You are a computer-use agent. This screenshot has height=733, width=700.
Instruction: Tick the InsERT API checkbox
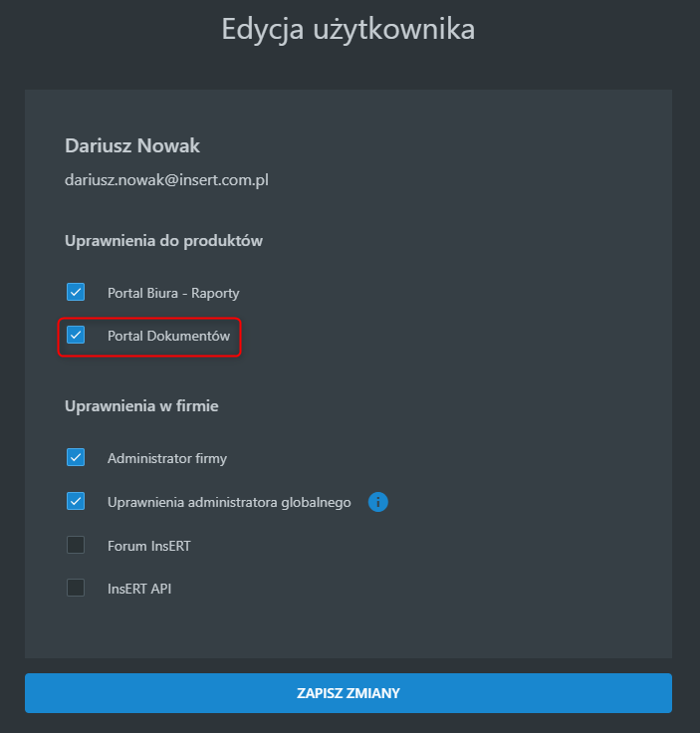(76, 588)
